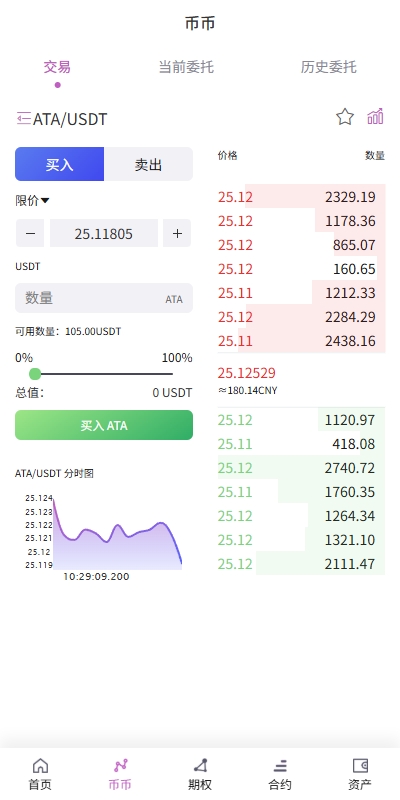Viewport: 400px width, 800px height.
Task: Focus the 数量 ATA amount field
Action: coord(104,298)
